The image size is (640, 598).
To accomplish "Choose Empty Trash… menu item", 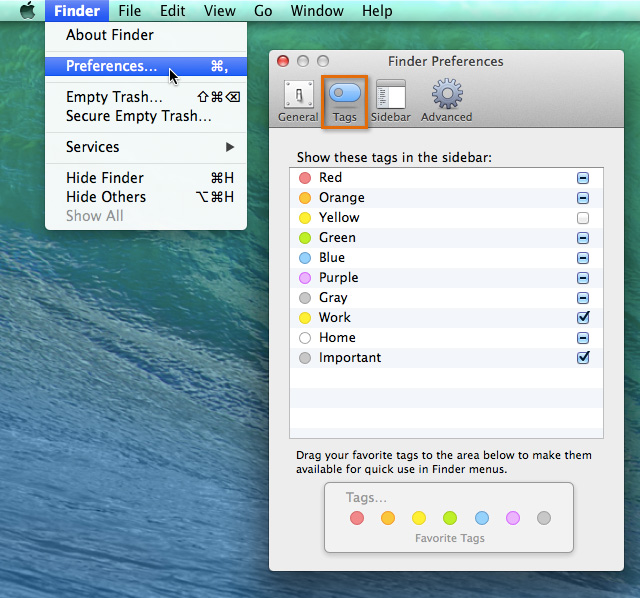I will (146, 97).
